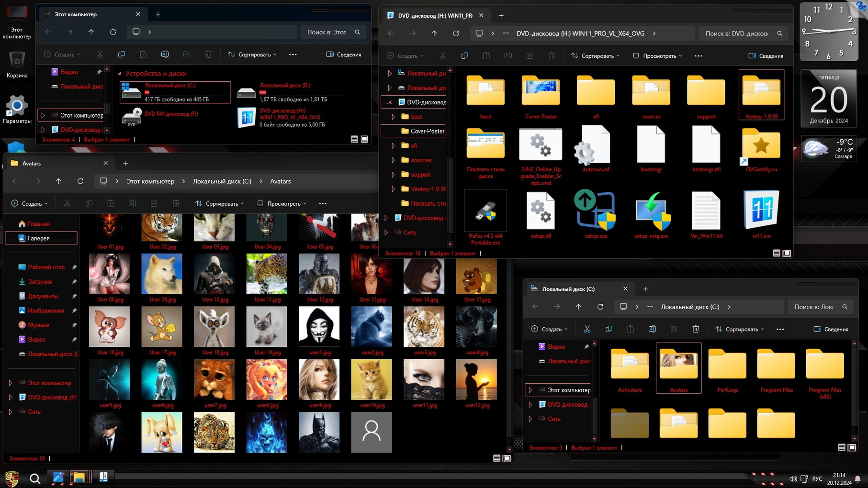Click Delete icon in Local Disk C window

tap(696, 329)
